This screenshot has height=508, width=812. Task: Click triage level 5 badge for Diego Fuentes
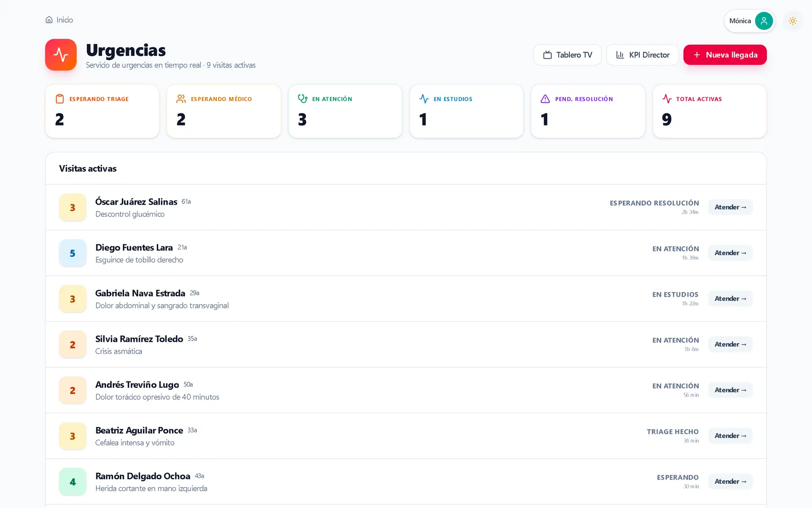pyautogui.click(x=73, y=253)
